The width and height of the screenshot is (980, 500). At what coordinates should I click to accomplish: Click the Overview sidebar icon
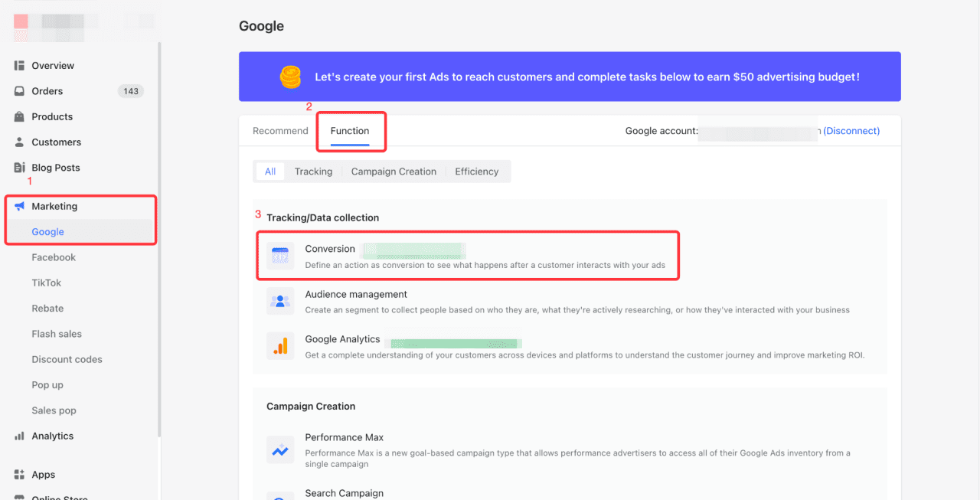(x=19, y=66)
